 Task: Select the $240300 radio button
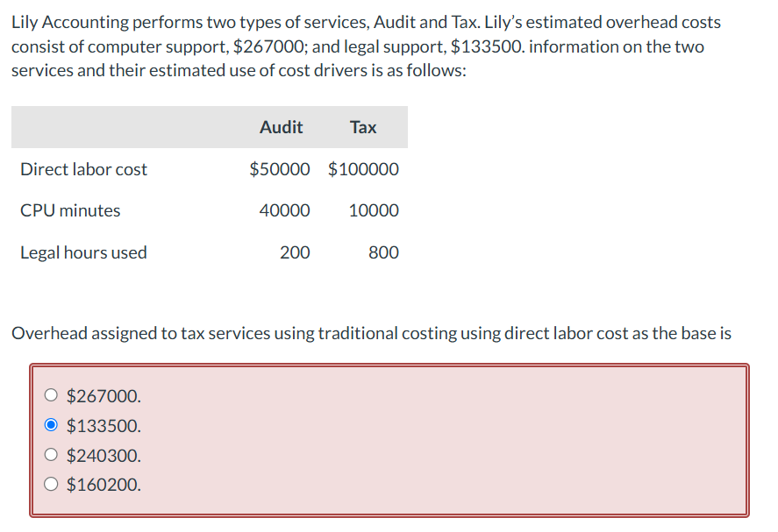coord(51,455)
